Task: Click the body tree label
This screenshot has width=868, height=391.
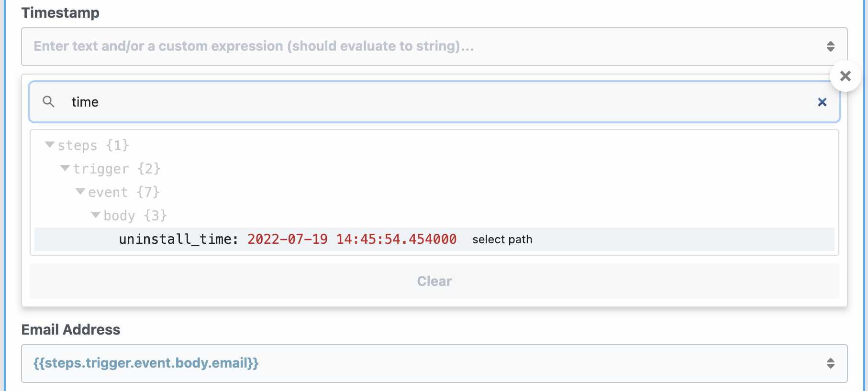Action: [119, 216]
